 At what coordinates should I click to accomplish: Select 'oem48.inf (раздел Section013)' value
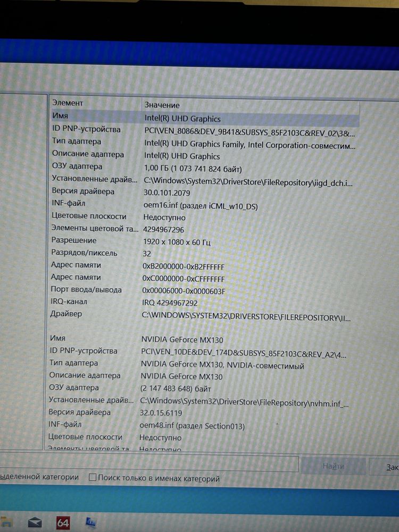coord(192,426)
